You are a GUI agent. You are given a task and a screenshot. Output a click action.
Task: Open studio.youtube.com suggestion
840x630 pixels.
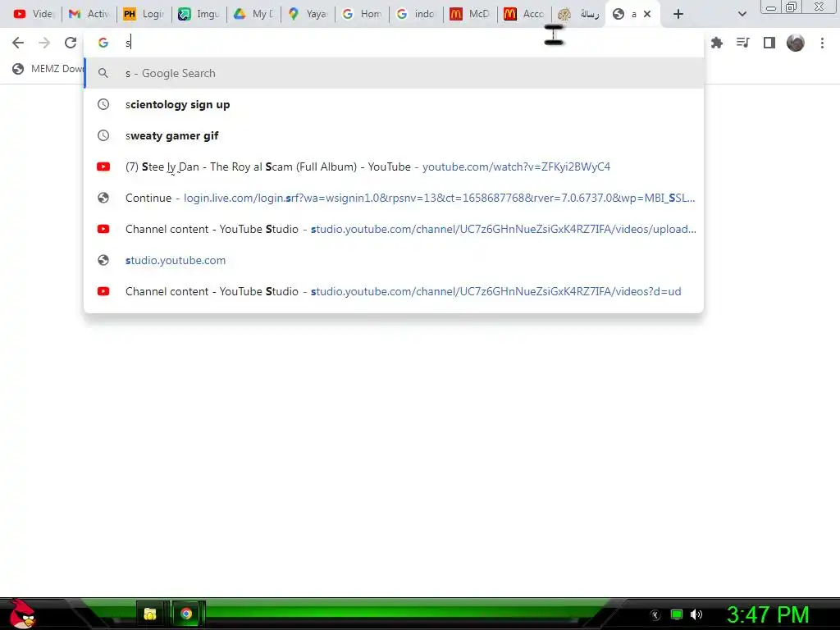[394, 260]
